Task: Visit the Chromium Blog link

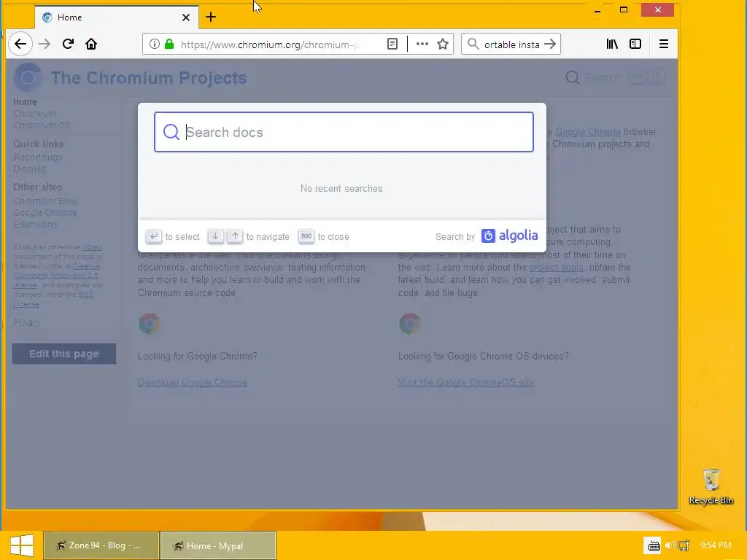Action: 44,201
